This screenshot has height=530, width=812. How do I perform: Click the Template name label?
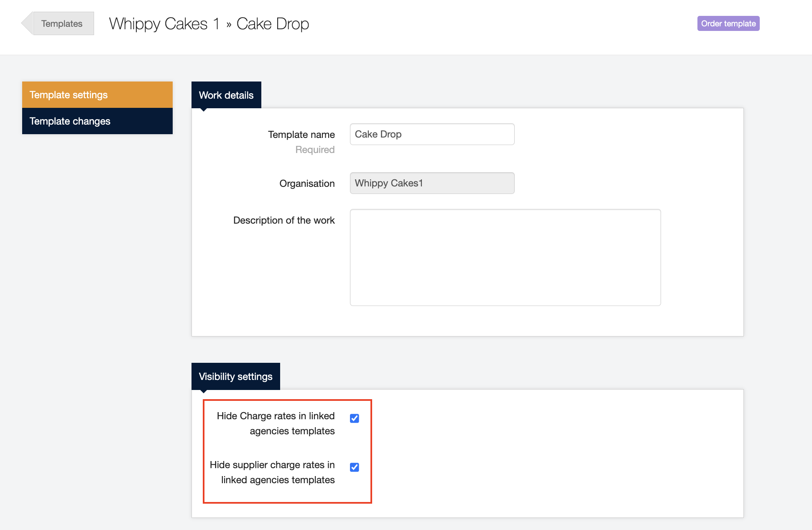pos(301,135)
